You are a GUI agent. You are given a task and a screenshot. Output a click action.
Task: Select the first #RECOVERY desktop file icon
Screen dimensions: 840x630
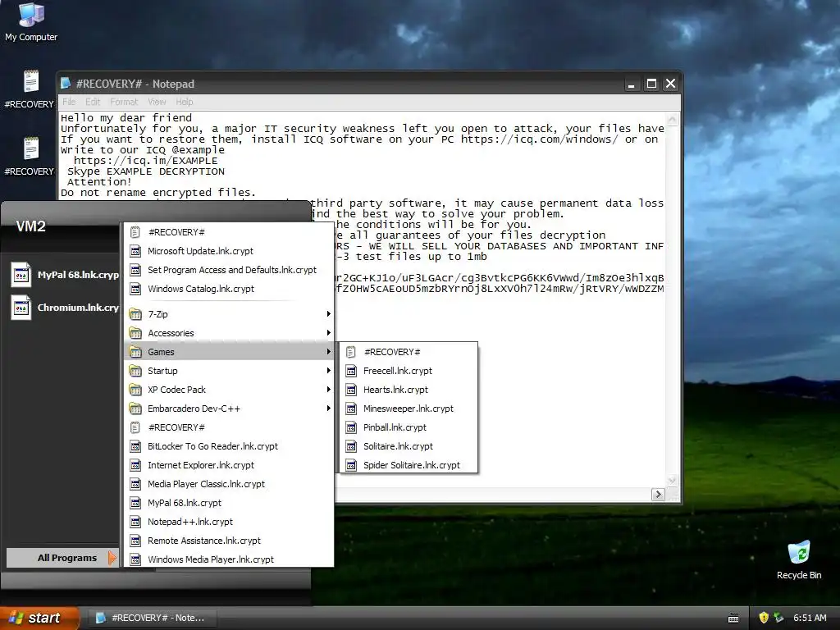click(x=31, y=82)
